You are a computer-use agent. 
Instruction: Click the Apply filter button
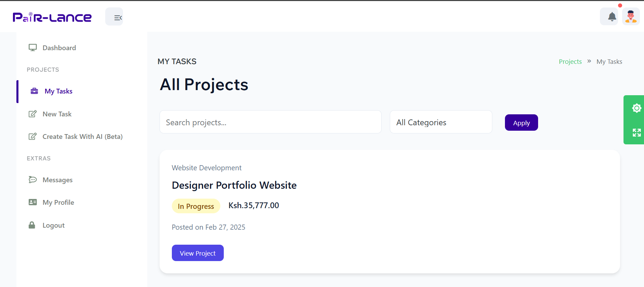click(521, 123)
